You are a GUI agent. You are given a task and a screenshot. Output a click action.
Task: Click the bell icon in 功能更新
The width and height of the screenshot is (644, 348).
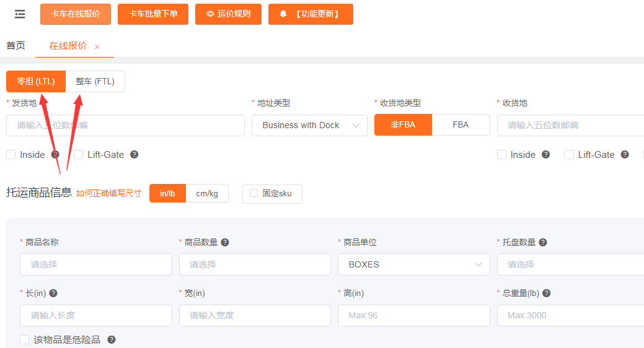tap(283, 14)
